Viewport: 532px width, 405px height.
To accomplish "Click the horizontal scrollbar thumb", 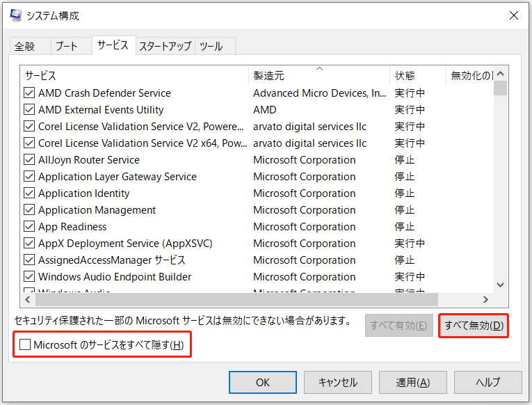I will coord(236,299).
